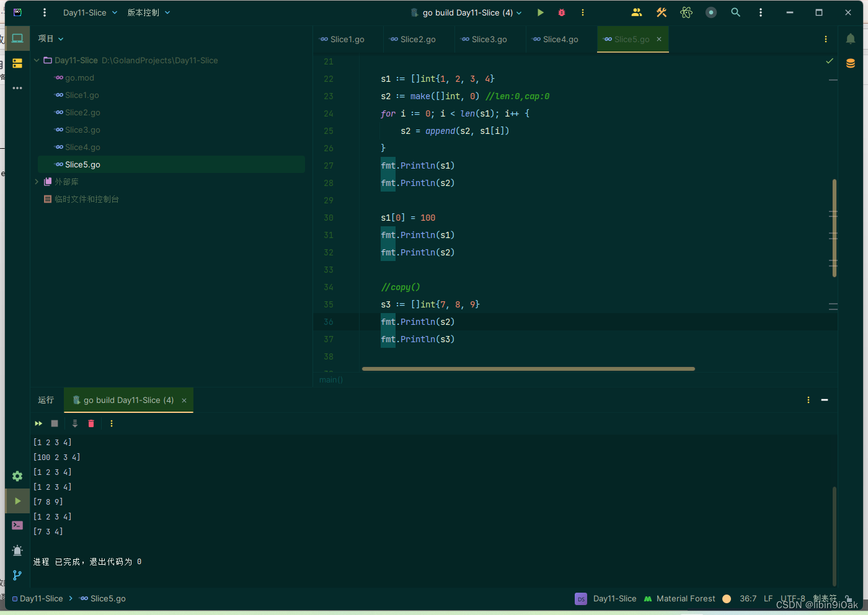Open the Services gear tool window icon
This screenshot has width=868, height=615.
pos(17,476)
